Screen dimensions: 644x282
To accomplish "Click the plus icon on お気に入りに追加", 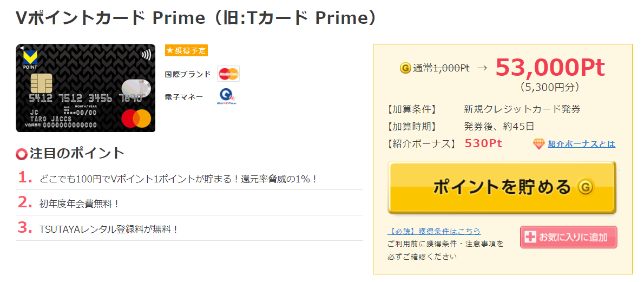I will pos(530,237).
